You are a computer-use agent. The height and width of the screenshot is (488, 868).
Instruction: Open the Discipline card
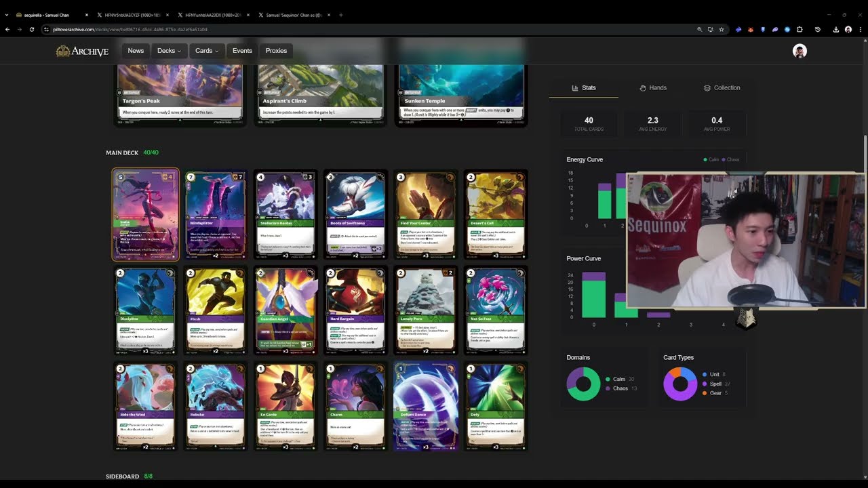(x=146, y=310)
